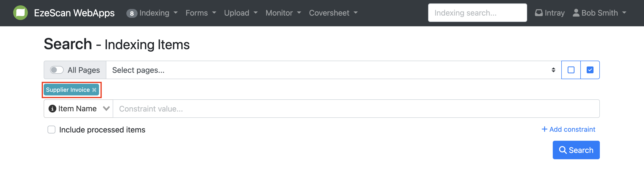Open the Monitor menu

283,13
